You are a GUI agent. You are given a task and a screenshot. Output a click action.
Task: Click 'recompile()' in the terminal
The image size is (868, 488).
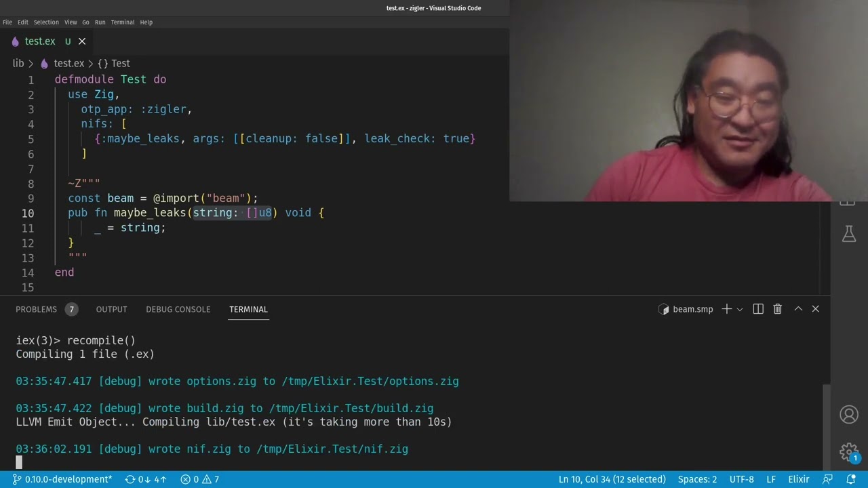point(101,340)
